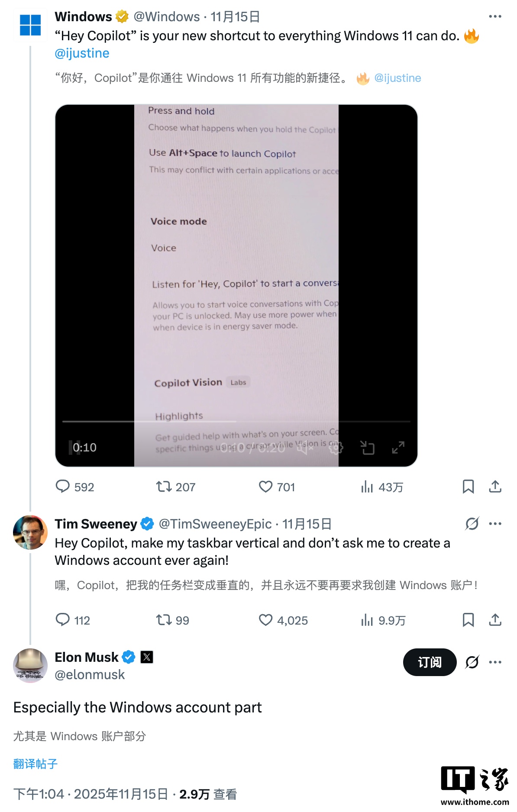Open more options on Tim Sweeney's reply
517x812 pixels.
(495, 524)
